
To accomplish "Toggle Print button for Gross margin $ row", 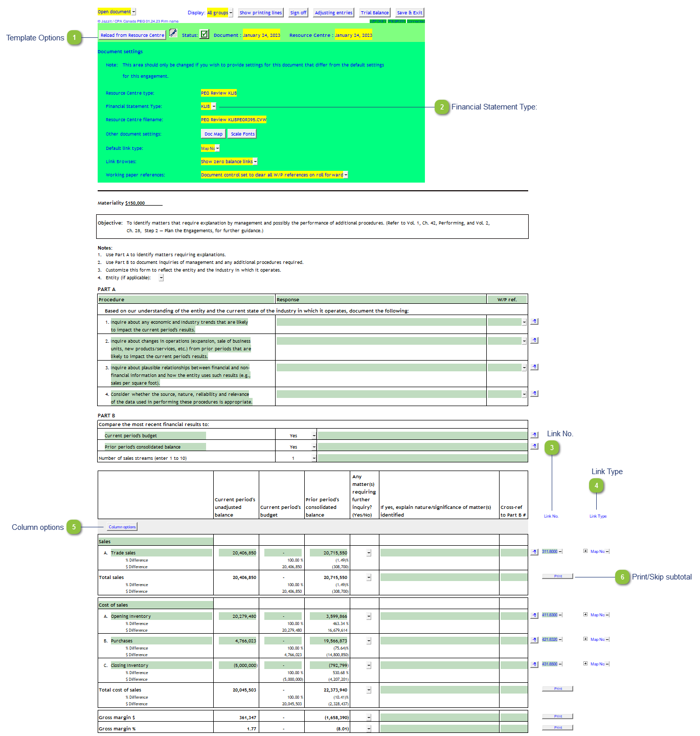I will [x=558, y=716].
